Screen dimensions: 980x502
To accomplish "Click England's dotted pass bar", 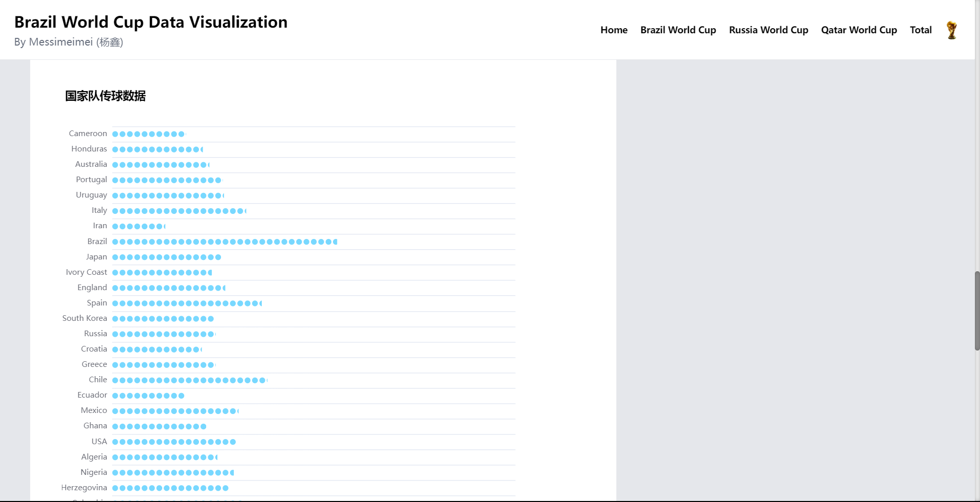I will (169, 288).
